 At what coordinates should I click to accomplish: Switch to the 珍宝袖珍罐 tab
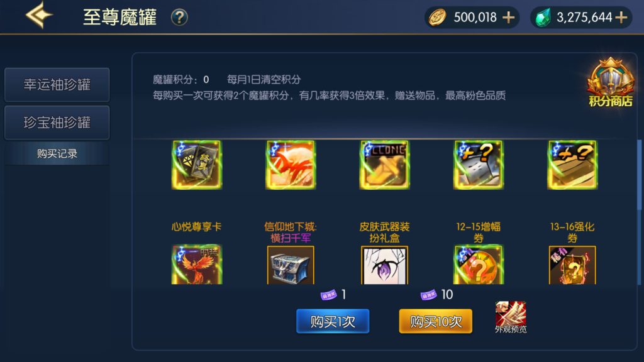click(57, 123)
